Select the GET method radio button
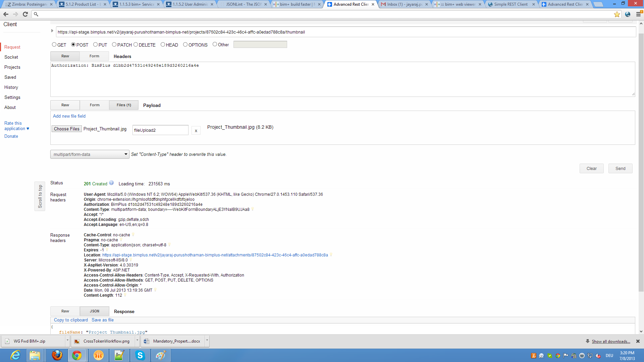This screenshot has width=644, height=362. [x=54, y=45]
